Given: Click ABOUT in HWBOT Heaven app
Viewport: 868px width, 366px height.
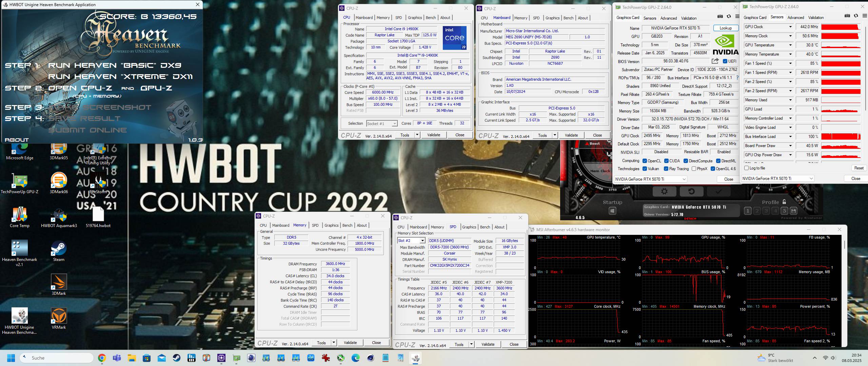Looking at the screenshot, I should (x=17, y=140).
